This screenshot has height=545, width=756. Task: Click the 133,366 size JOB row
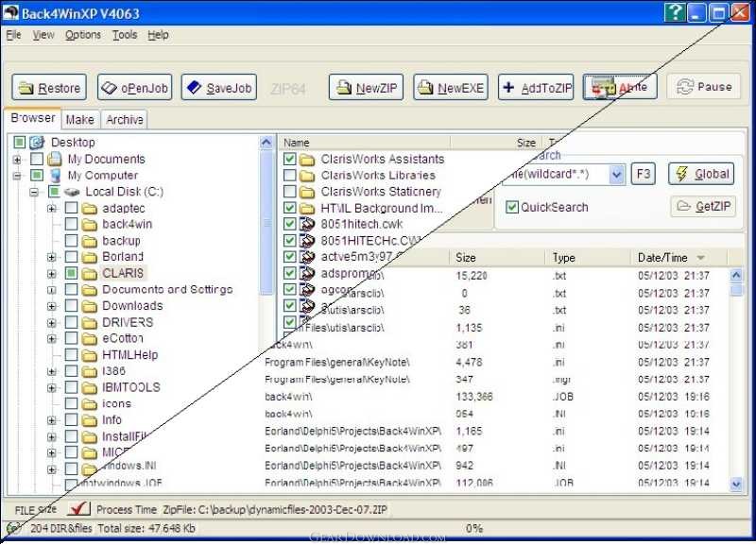click(x=487, y=397)
